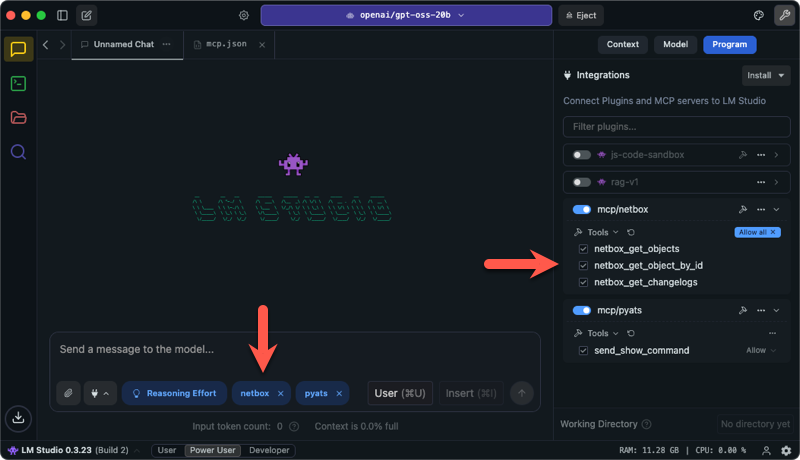Attach a file with paperclip icon
Image resolution: width=800 pixels, height=460 pixels.
click(68, 393)
